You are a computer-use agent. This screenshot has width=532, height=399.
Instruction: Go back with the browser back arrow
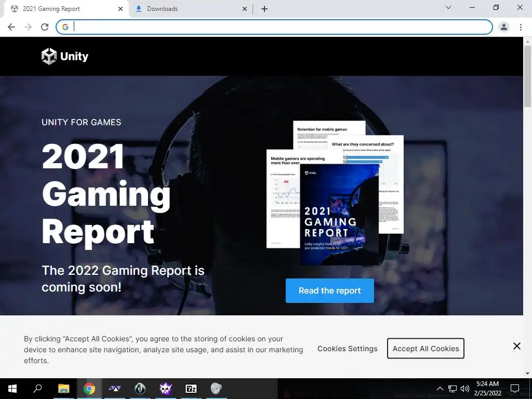(x=11, y=27)
